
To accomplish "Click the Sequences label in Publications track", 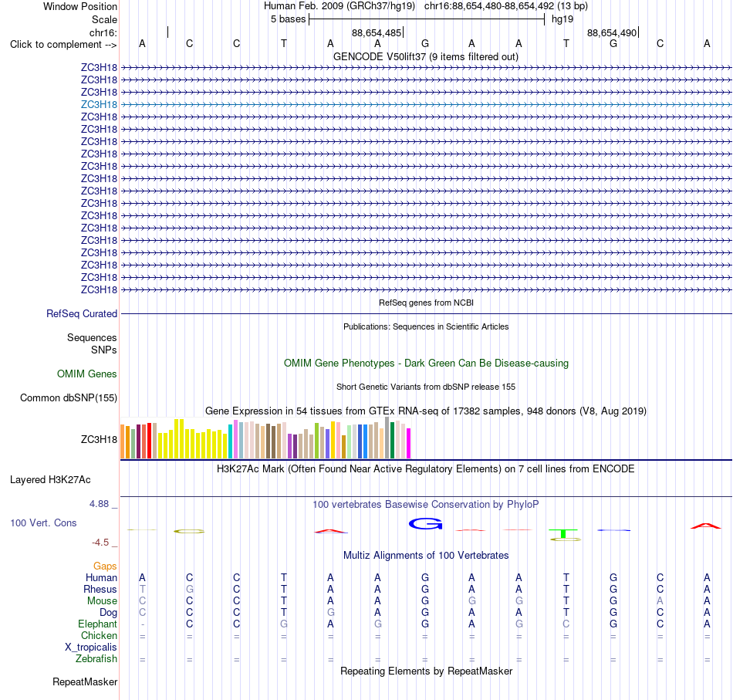I will pos(92,337).
